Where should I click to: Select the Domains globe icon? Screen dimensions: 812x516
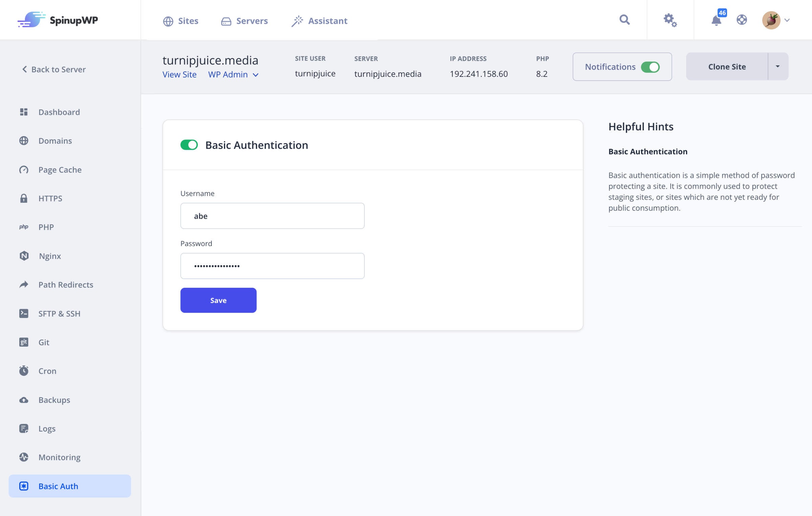[24, 141]
